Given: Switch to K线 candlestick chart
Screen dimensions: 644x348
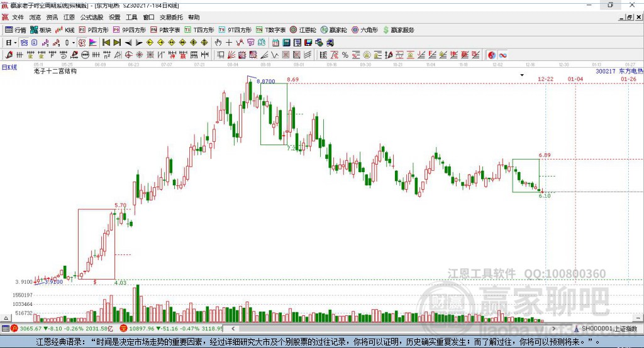Looking at the screenshot, I should point(65,30).
